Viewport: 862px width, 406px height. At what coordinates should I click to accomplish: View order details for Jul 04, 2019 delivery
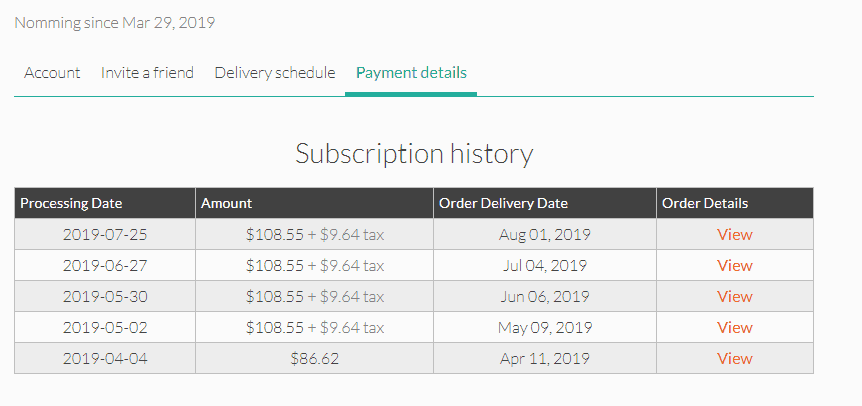coord(734,265)
